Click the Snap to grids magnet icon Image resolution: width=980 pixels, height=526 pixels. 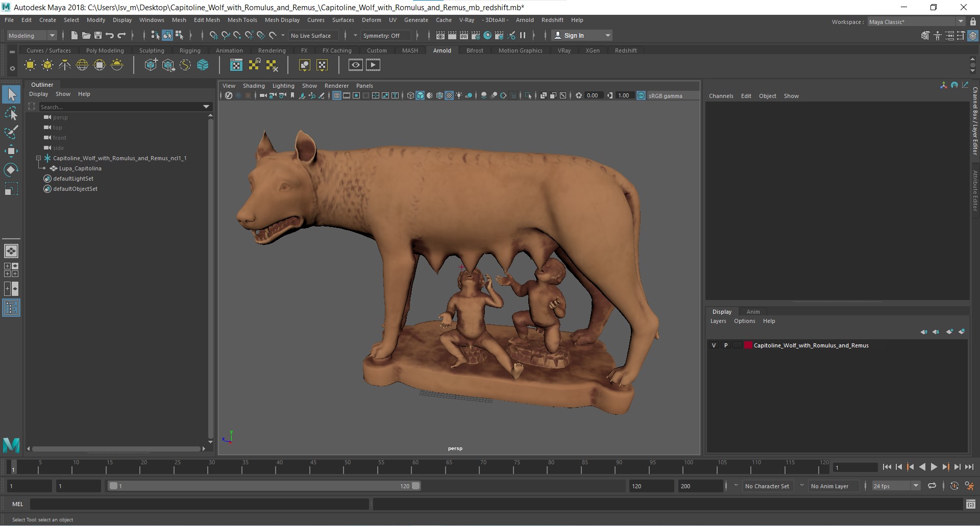coord(213,35)
